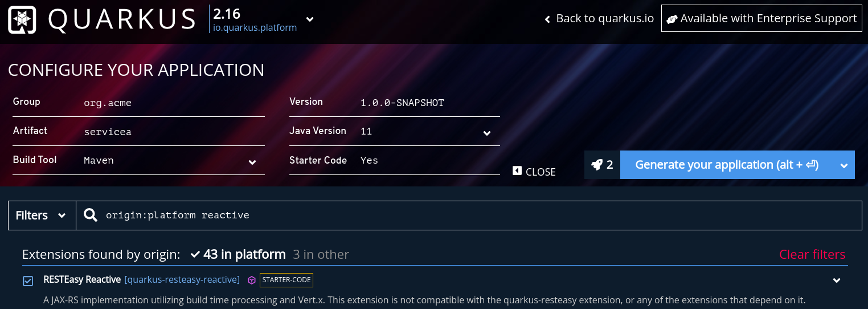Click Generate your application button
Viewport: 868px width, 309px height.
[x=727, y=165]
